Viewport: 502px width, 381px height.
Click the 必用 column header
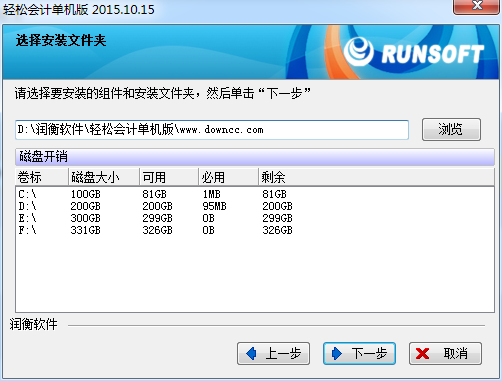(x=228, y=177)
